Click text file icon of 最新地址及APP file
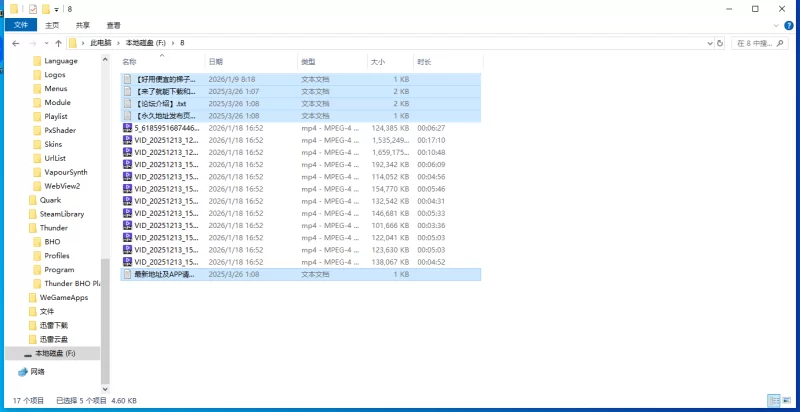The height and width of the screenshot is (412, 800). point(128,274)
